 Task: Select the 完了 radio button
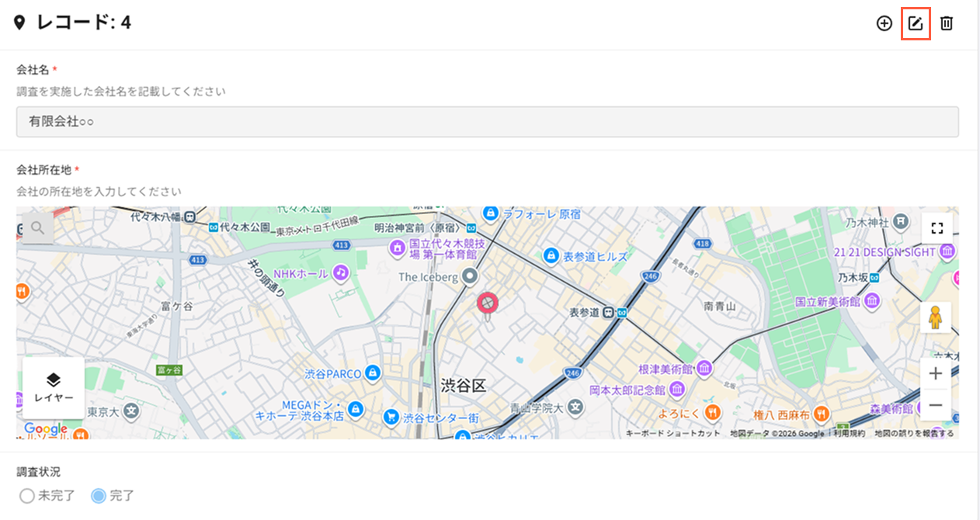(x=99, y=496)
